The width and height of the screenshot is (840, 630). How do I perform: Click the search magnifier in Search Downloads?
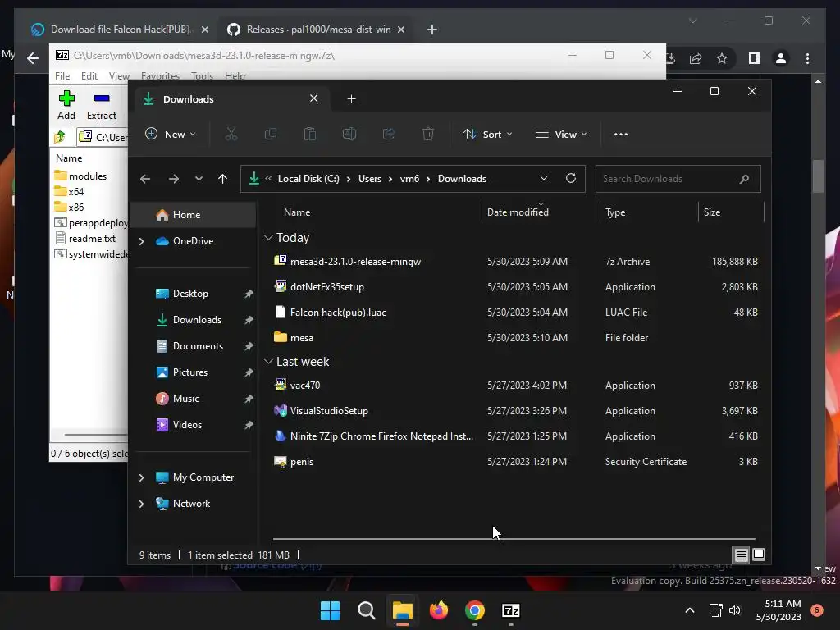pos(744,179)
